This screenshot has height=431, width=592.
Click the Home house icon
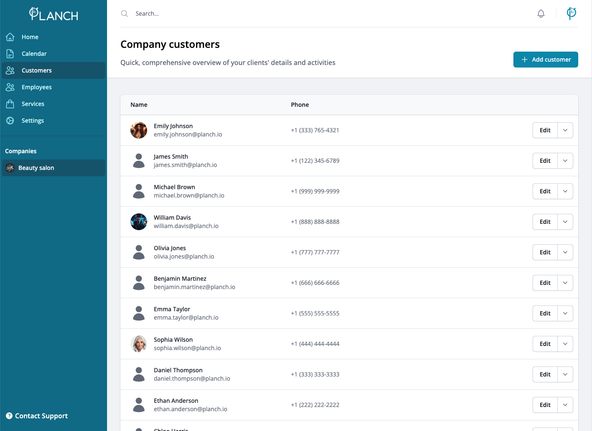click(10, 37)
